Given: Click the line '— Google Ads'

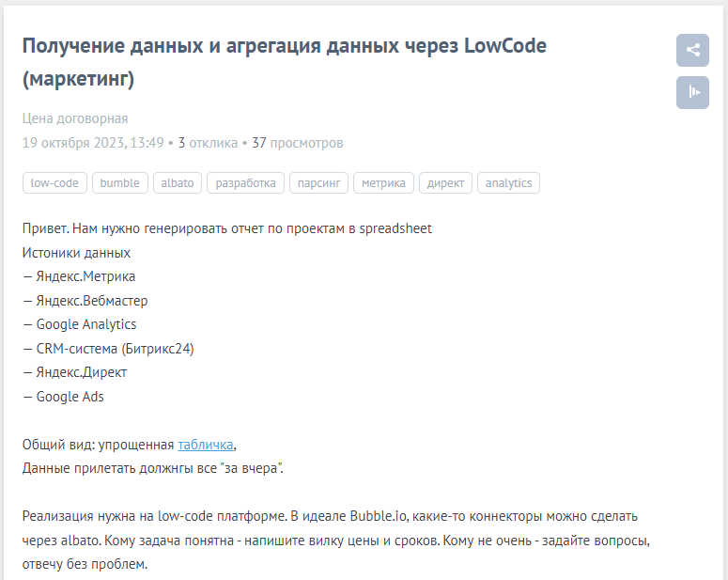Looking at the screenshot, I should tap(63, 397).
